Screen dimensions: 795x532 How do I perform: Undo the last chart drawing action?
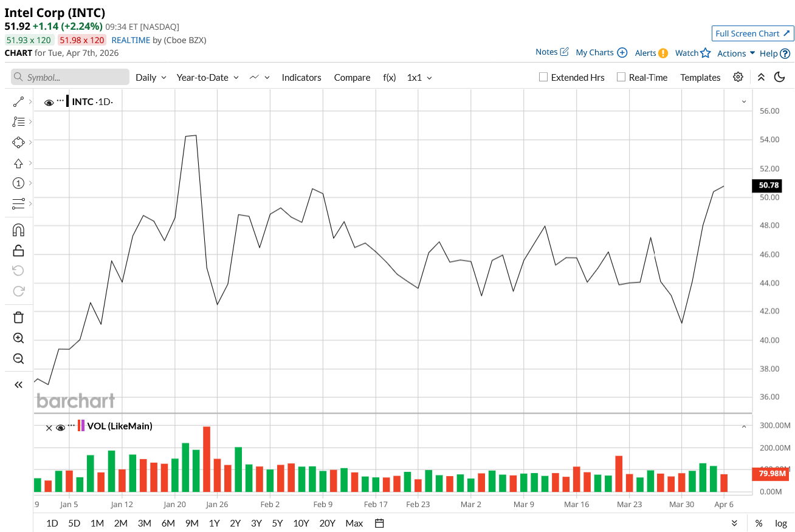tap(18, 270)
